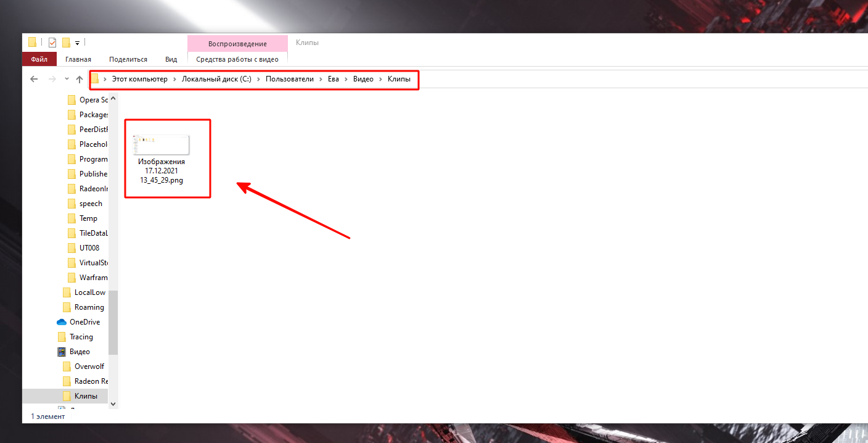Image resolution: width=868 pixels, height=443 pixels.
Task: Select the Tracing folder in the tree
Action: 75,337
